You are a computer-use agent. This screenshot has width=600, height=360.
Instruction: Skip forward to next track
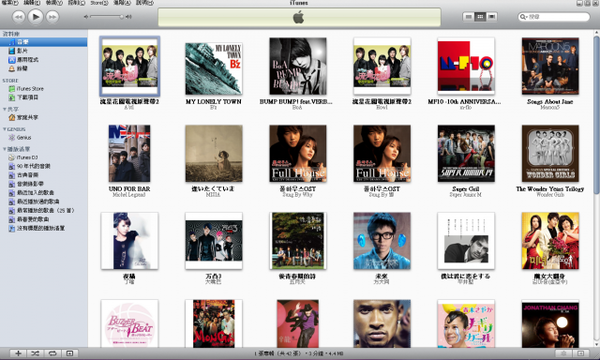(x=52, y=16)
